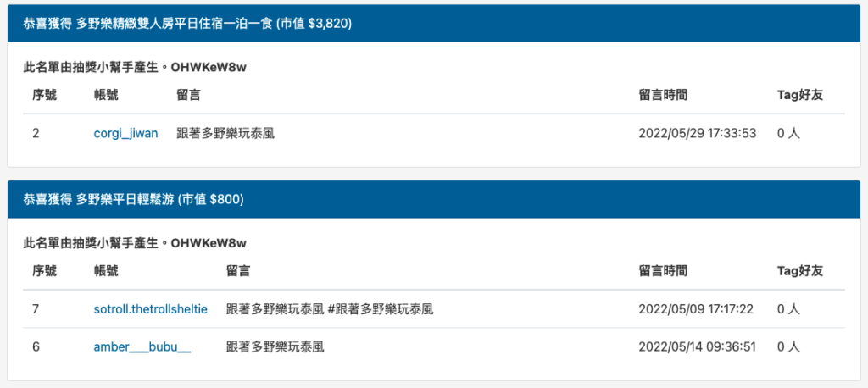Click the 序號 column header in first table
868x388 pixels.
coord(44,95)
